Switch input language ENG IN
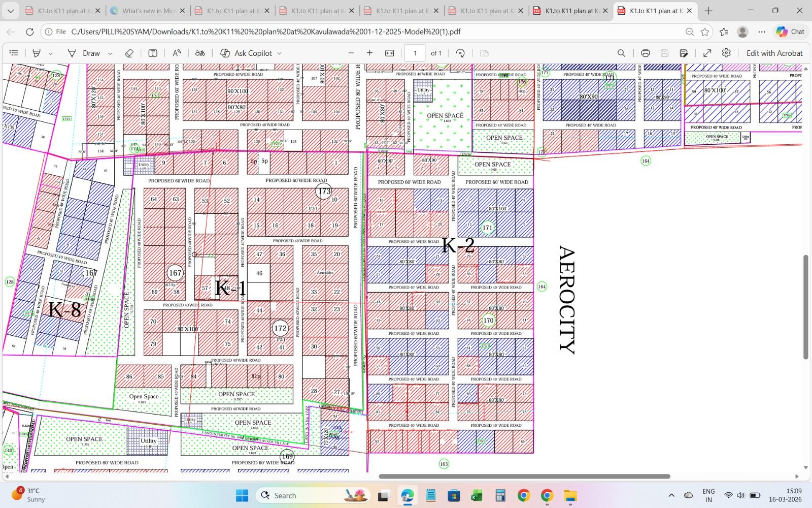The image size is (812, 508). click(708, 495)
